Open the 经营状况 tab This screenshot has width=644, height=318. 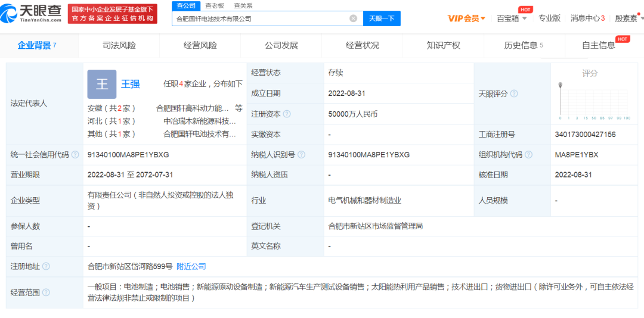pyautogui.click(x=363, y=45)
